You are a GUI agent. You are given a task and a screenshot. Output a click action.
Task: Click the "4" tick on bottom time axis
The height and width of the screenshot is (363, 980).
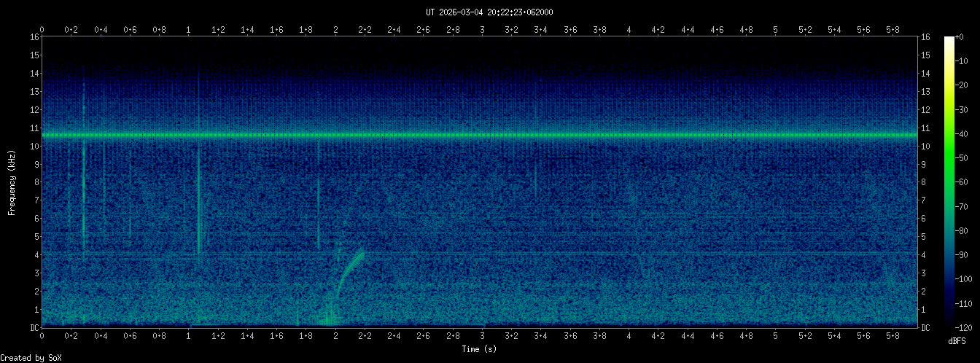629,336
